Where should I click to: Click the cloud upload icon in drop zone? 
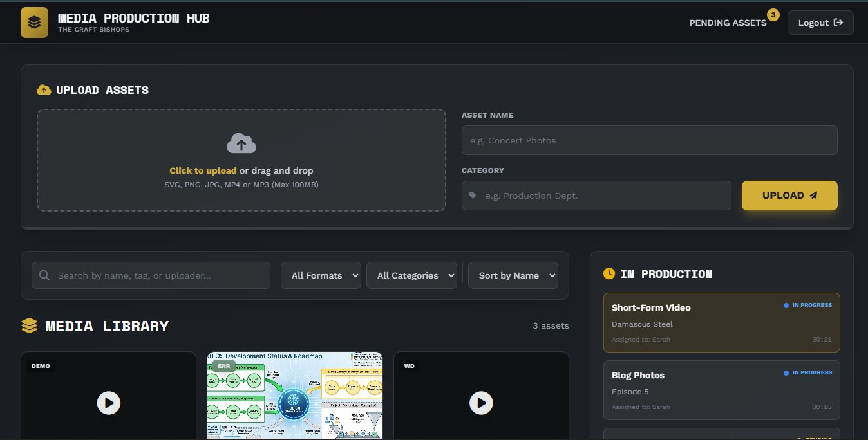(241, 143)
